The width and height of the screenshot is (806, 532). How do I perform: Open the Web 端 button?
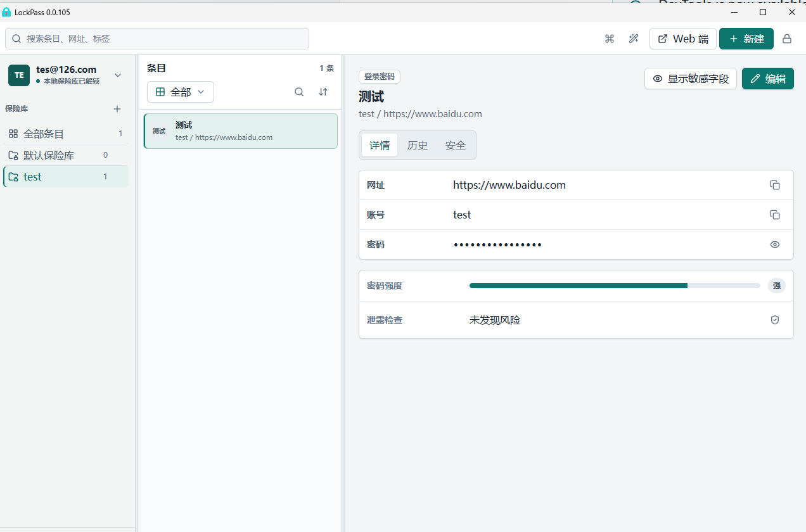(683, 39)
